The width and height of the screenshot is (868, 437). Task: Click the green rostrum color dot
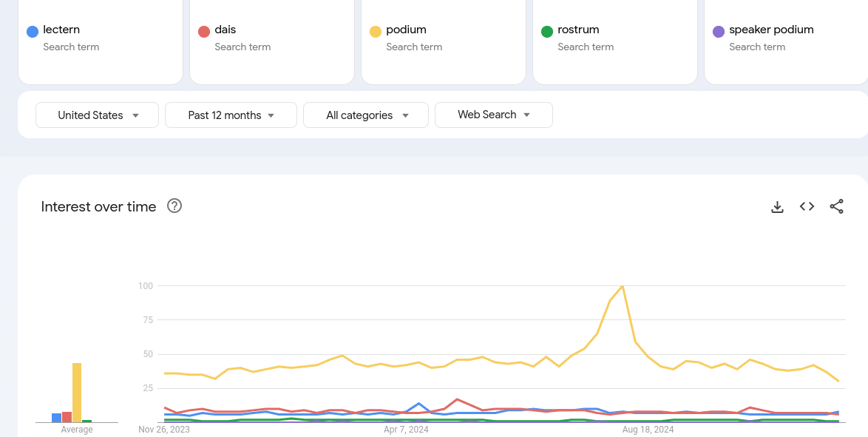tap(547, 31)
